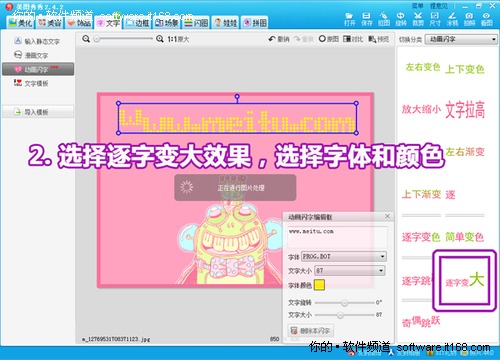This screenshot has width=500, height=360.
Task: Click the yellow 字体颜色 color swatch
Action: tap(319, 285)
